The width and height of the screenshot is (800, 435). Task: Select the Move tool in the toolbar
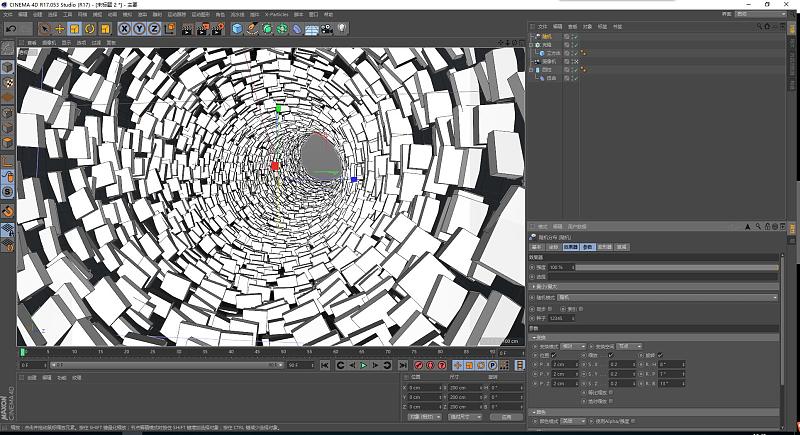point(59,29)
